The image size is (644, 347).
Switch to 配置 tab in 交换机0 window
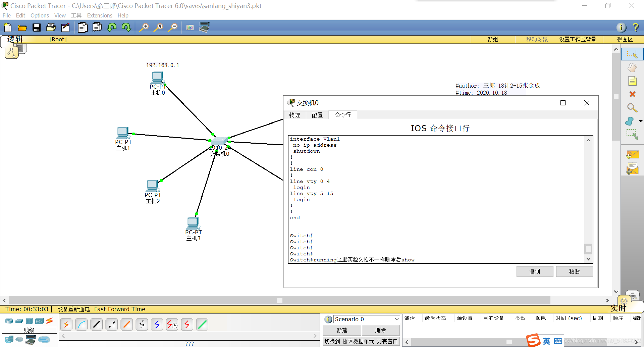(x=317, y=115)
